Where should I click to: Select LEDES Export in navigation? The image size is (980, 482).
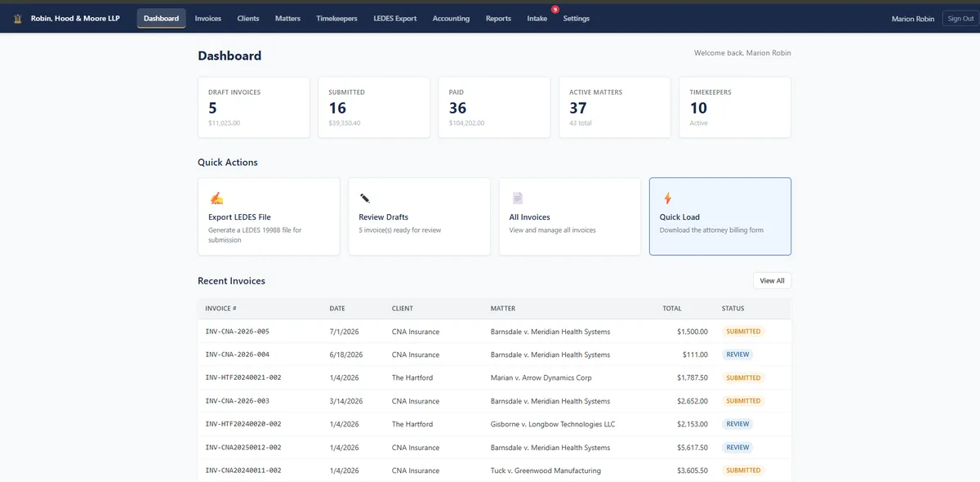[x=395, y=18]
